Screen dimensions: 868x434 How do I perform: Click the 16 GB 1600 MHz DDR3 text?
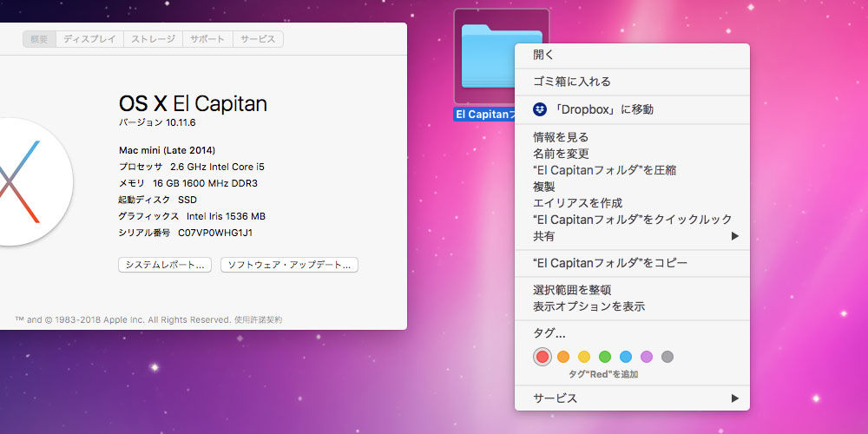coord(205,183)
